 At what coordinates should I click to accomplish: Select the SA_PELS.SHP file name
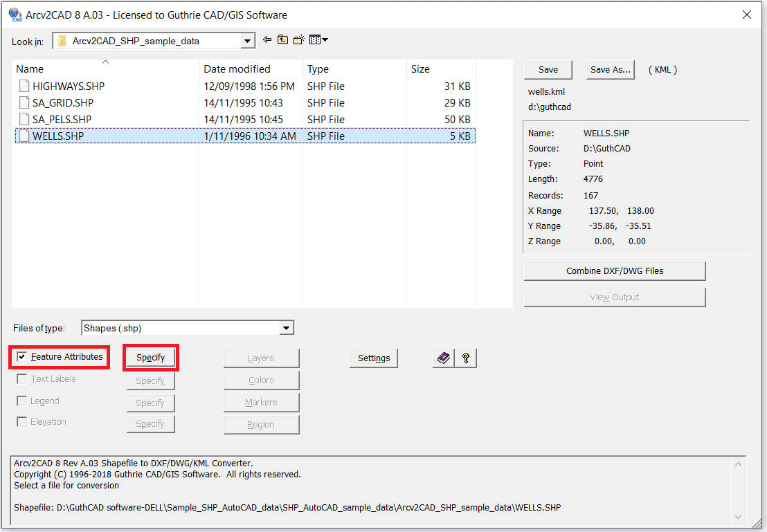(x=62, y=119)
